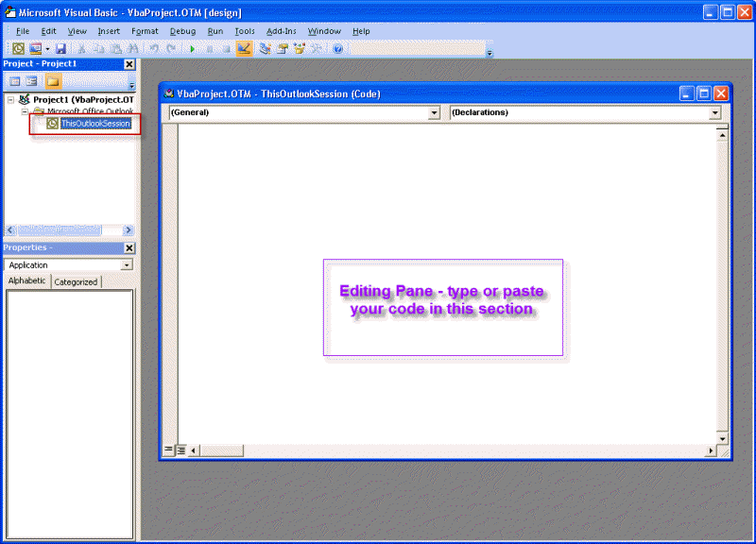Click the Save toolbar icon

pyautogui.click(x=60, y=46)
